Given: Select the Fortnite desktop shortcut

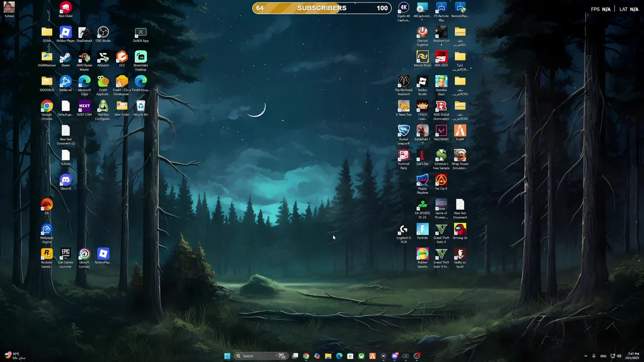Looking at the screenshot, I should [x=423, y=232].
